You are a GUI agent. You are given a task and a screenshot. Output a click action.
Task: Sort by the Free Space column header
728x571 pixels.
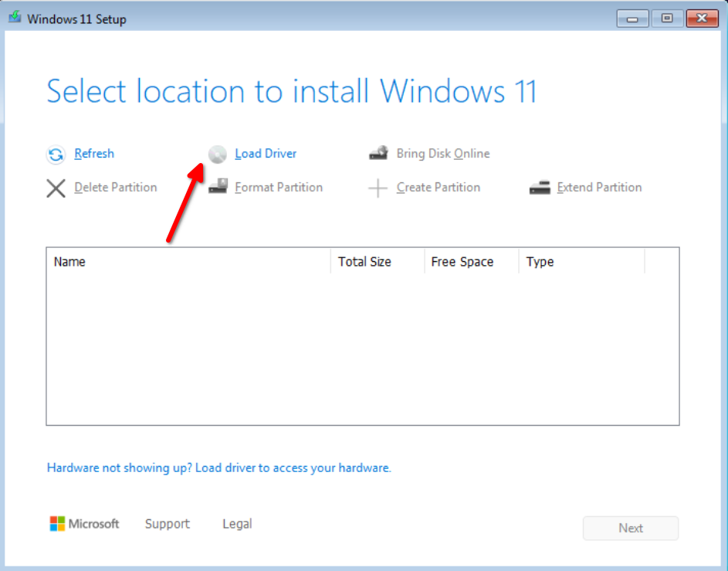point(472,262)
